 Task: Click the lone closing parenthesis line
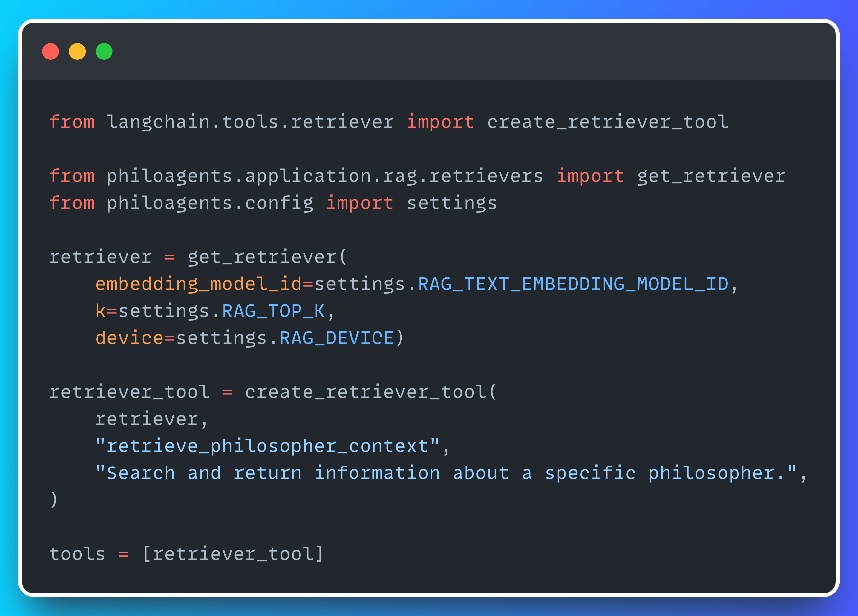pyautogui.click(x=54, y=500)
